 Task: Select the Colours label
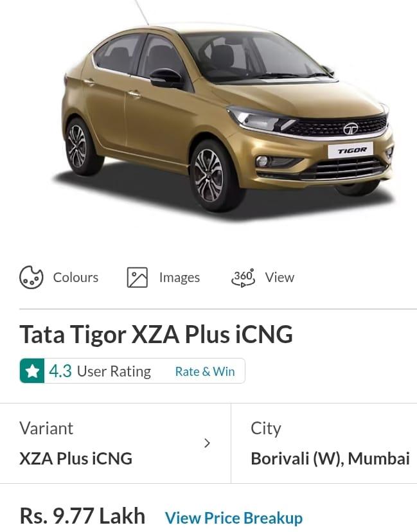(76, 278)
